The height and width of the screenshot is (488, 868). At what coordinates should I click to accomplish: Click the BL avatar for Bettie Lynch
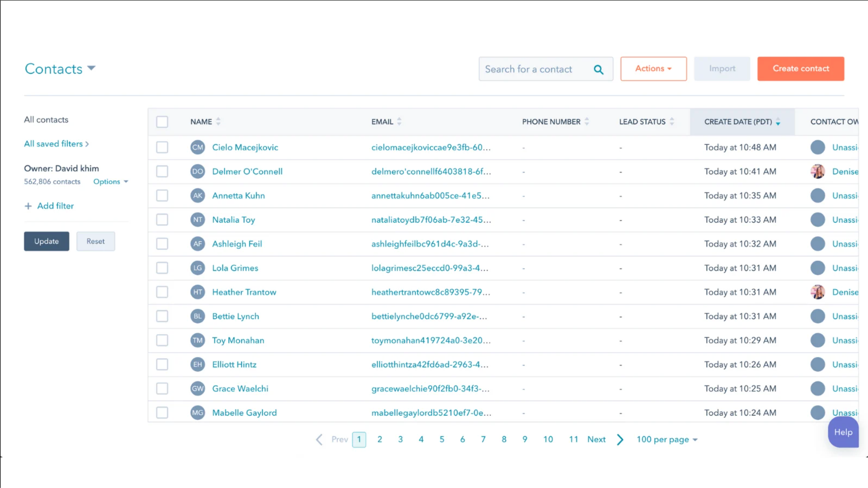197,316
